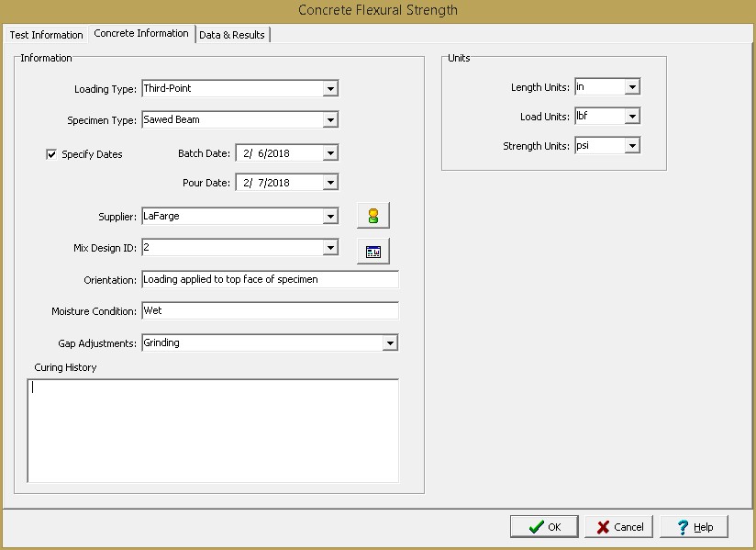Viewport: 756px width, 550px height.
Task: Uncheck the Specify Dates checkbox
Action: 51,154
